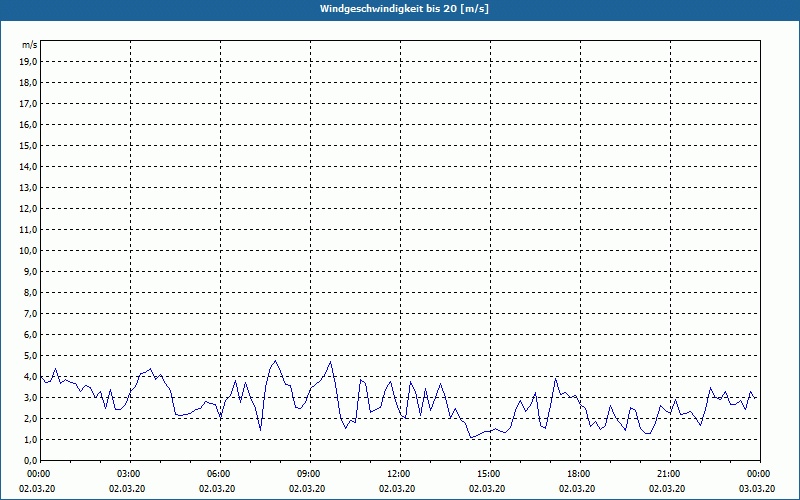The width and height of the screenshot is (800, 500).
Task: Click the y-axis value "4,0"
Action: click(30, 377)
